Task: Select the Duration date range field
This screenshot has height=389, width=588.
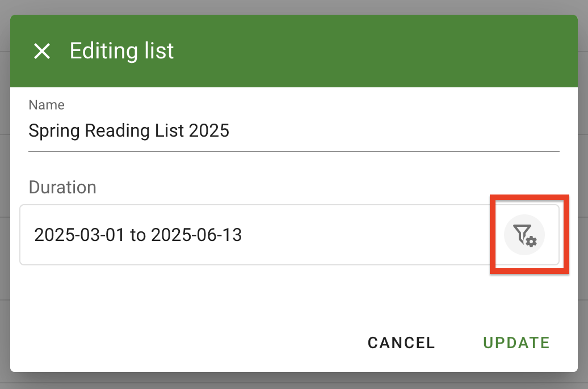Action: (255, 235)
